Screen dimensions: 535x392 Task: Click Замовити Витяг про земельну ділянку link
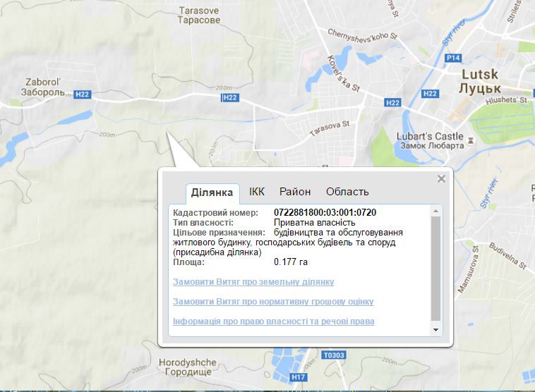coord(253,282)
